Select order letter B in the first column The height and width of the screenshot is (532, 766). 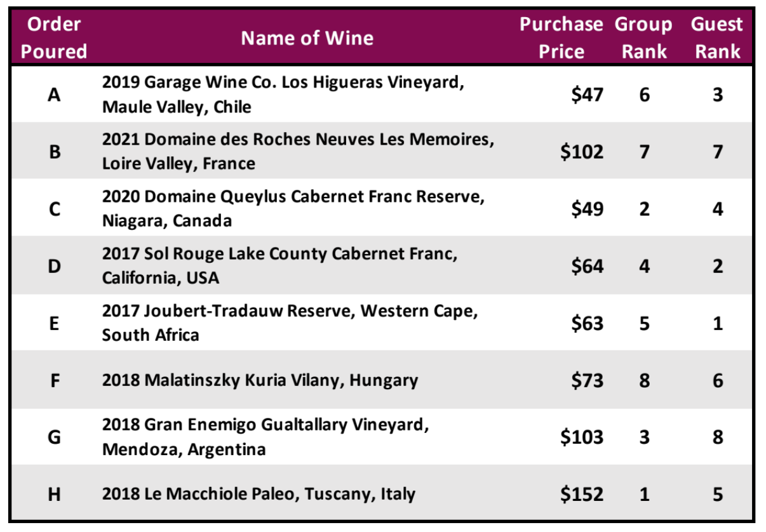point(54,152)
